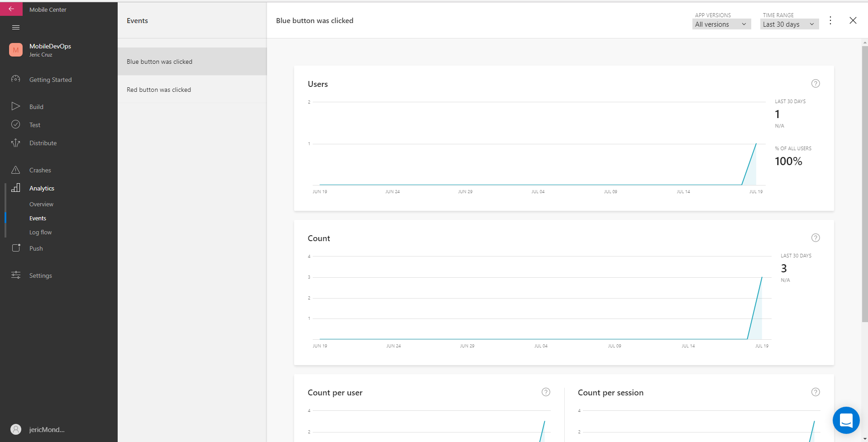
Task: Click the Getting Started icon
Action: pos(16,79)
